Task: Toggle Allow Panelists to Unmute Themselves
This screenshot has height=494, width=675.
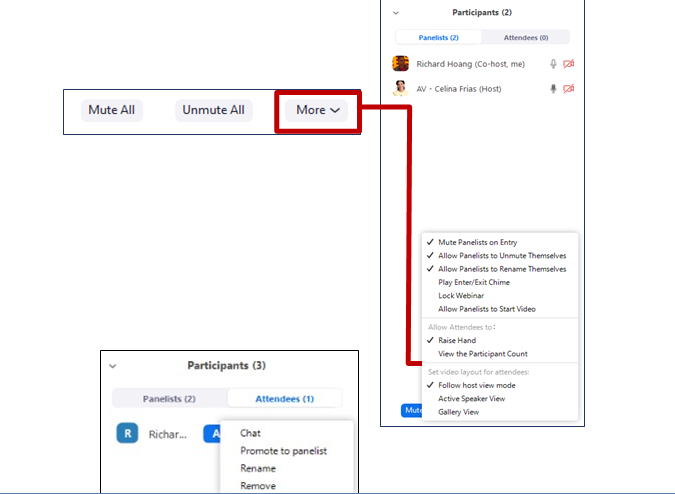Action: [501, 256]
